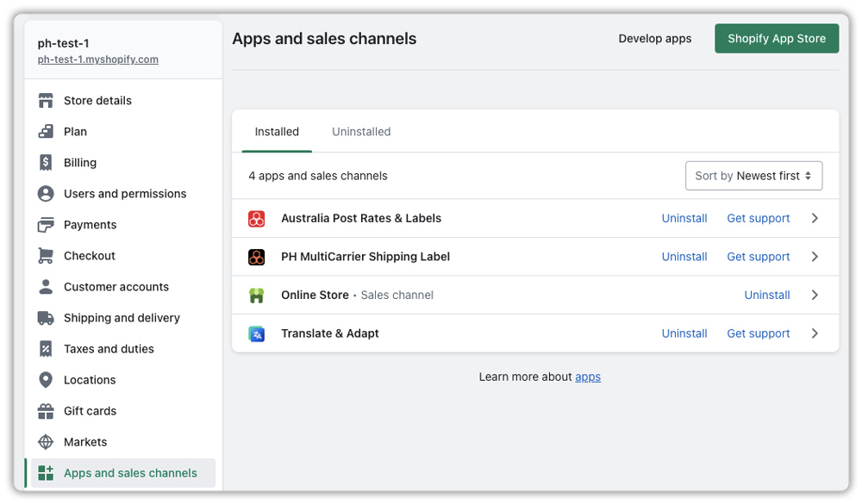Click the Translate & Adapt app icon
862x504 pixels.
pyautogui.click(x=256, y=333)
